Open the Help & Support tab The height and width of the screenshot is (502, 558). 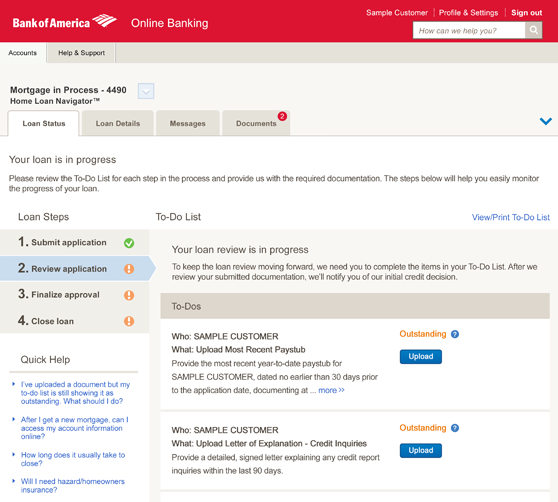click(x=81, y=53)
